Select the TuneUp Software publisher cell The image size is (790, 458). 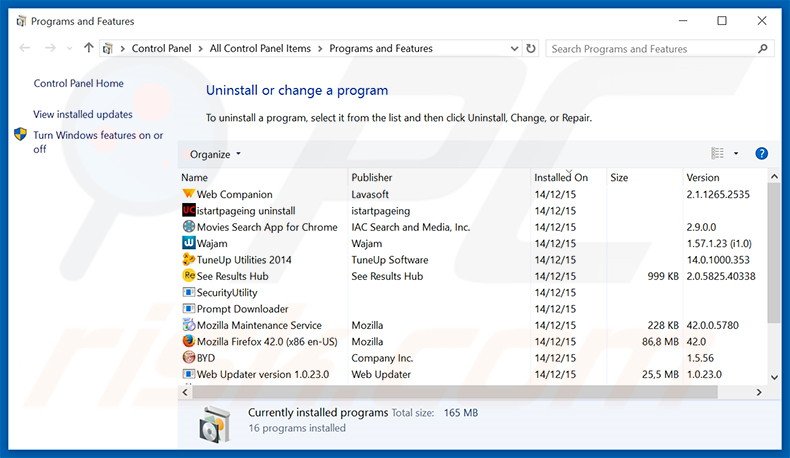click(x=389, y=259)
